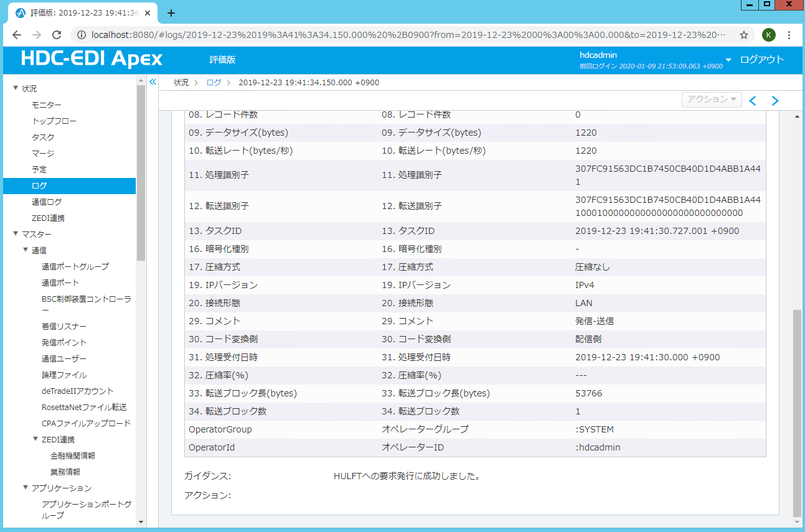This screenshot has width=805, height=532.
Task: Click the browser address bar URL
Action: [x=408, y=35]
